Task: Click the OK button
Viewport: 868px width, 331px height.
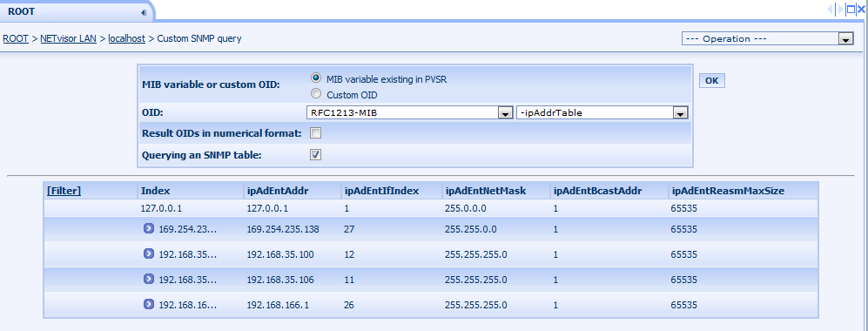Action: click(x=712, y=81)
